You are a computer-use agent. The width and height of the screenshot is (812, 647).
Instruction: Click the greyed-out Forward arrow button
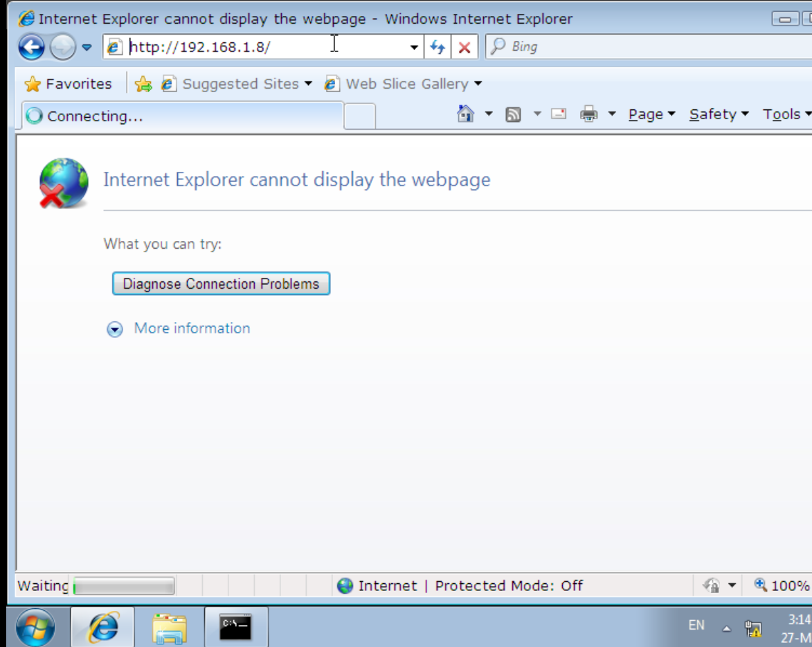click(x=63, y=47)
